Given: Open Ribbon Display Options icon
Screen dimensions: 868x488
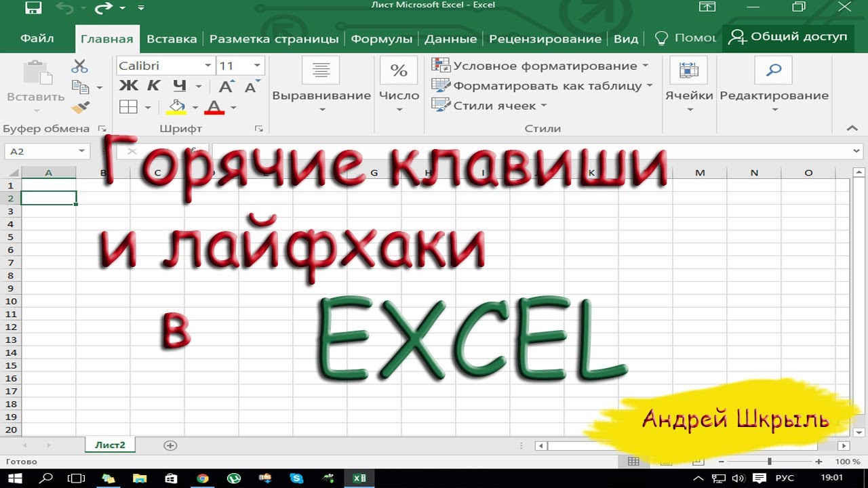Looking at the screenshot, I should pyautogui.click(x=707, y=7).
